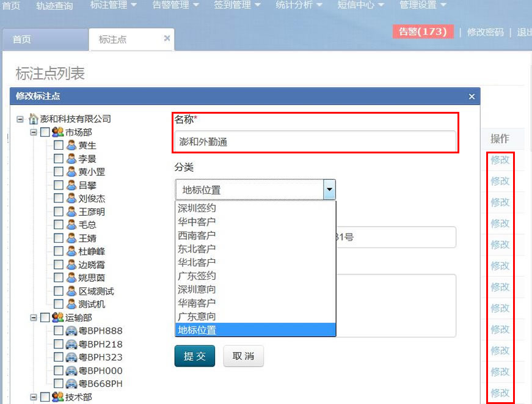Check the box for 吕攀

tap(59, 185)
